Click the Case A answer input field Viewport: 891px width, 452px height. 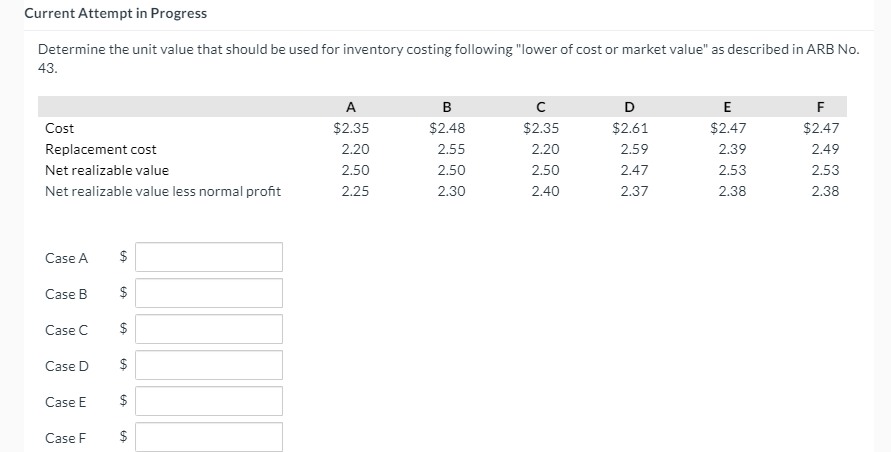point(209,257)
